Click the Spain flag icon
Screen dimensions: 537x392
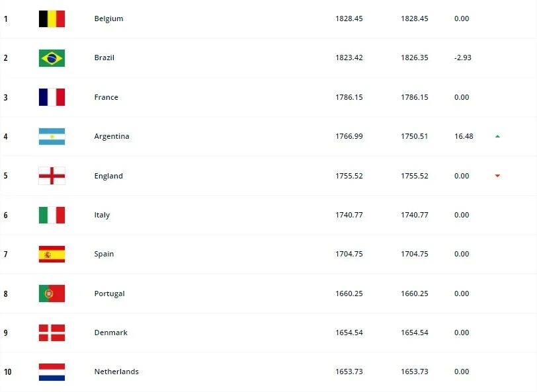pos(52,254)
